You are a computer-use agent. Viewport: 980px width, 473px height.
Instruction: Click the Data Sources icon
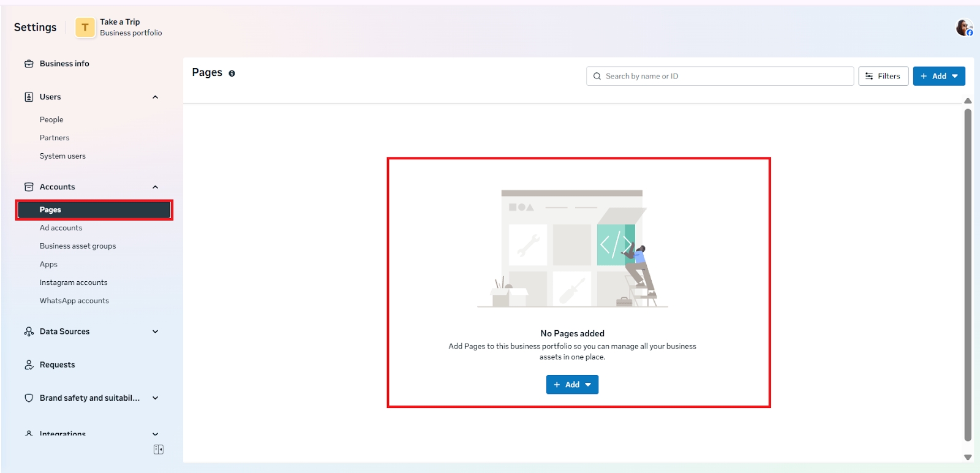tap(29, 331)
